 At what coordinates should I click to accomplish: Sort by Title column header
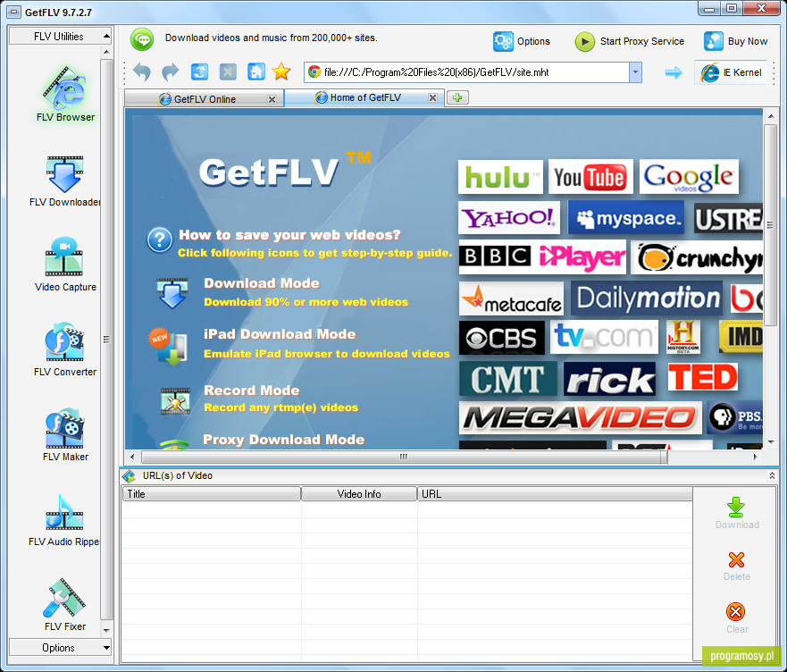click(212, 493)
